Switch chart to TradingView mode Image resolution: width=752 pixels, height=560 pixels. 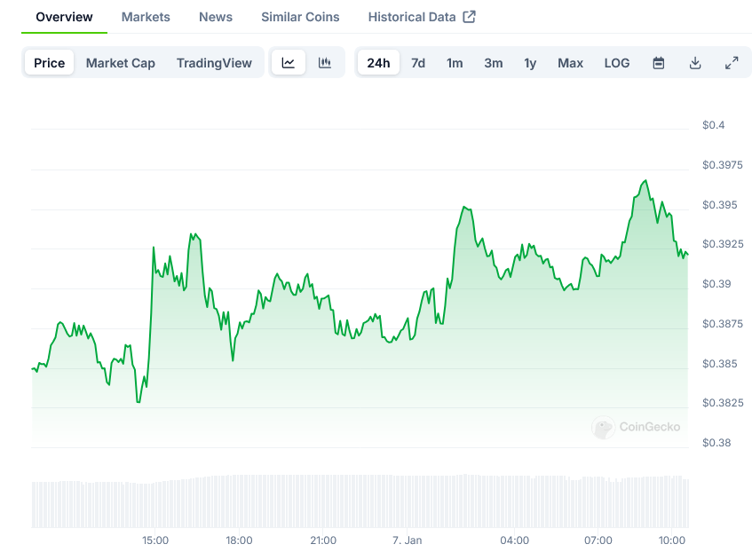214,63
